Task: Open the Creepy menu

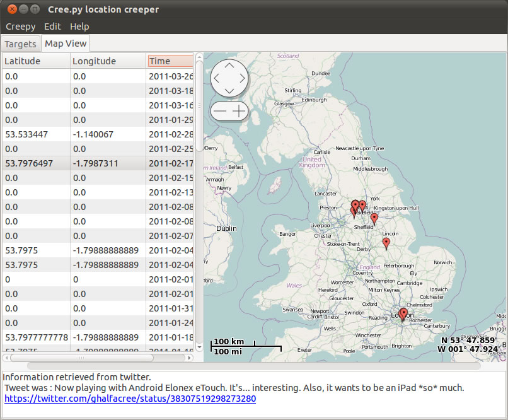Action: (21, 26)
